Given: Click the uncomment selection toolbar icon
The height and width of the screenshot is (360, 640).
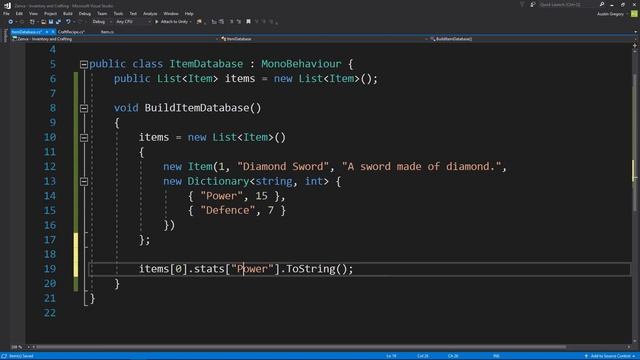Looking at the screenshot, I should (x=239, y=22).
